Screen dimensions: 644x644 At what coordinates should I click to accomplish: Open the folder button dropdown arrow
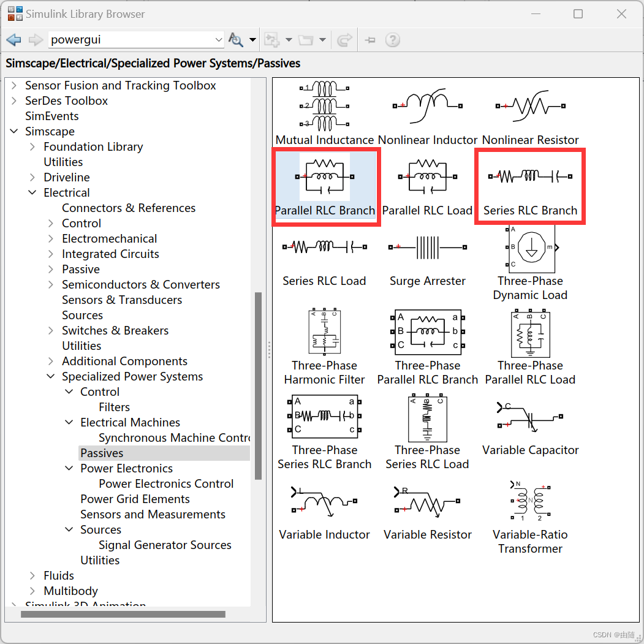pos(322,40)
